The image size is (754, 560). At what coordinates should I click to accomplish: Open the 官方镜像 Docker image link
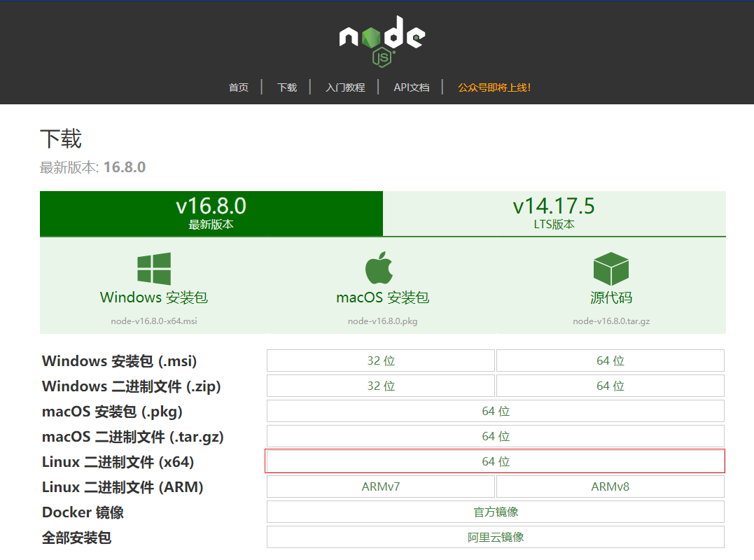pyautogui.click(x=496, y=511)
